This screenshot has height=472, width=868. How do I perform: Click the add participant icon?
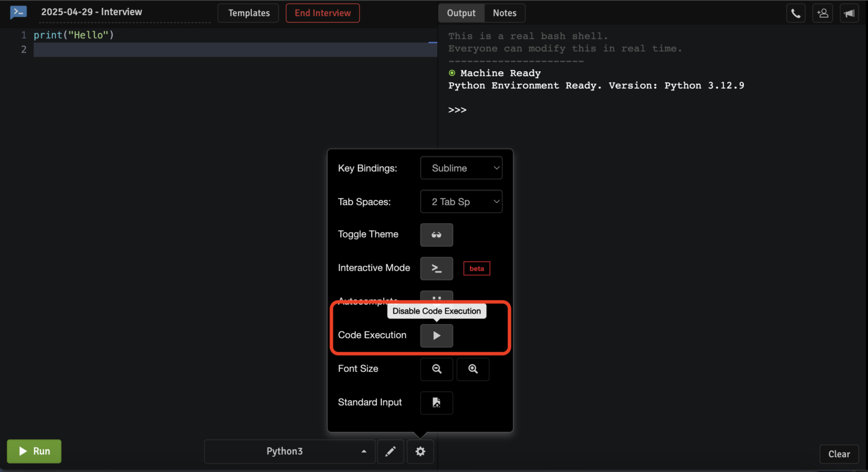[x=822, y=13]
